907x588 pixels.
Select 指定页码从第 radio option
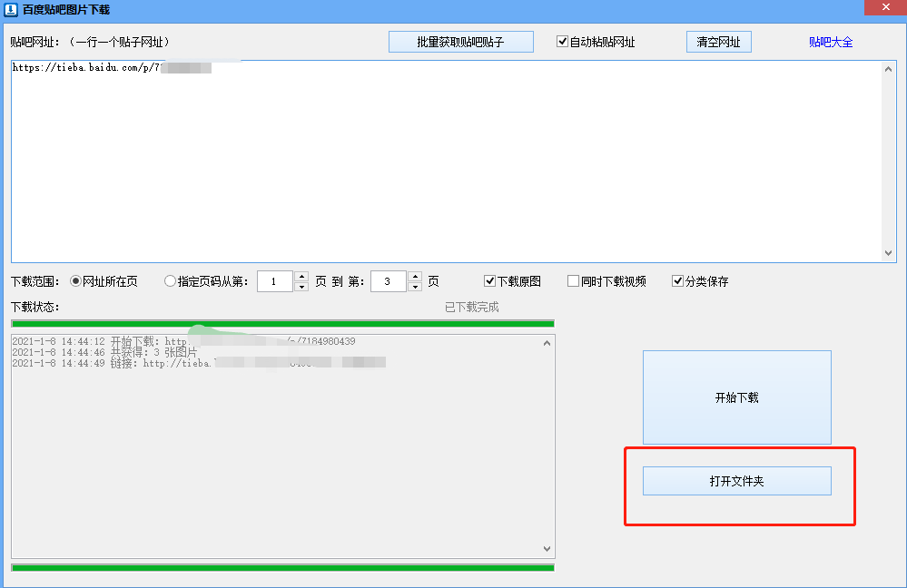tap(171, 281)
